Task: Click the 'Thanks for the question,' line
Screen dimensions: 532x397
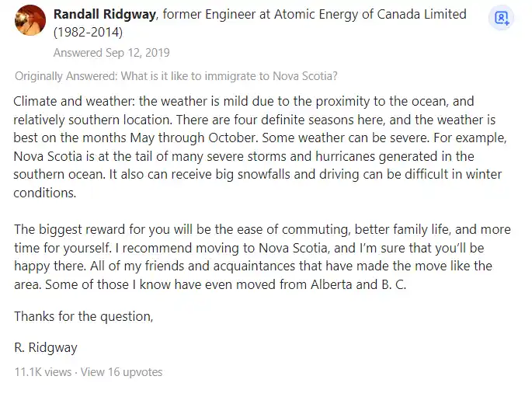Action: pos(84,316)
